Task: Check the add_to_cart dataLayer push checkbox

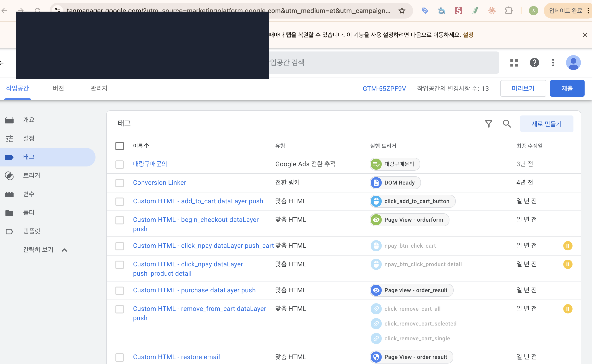Action: click(x=120, y=201)
